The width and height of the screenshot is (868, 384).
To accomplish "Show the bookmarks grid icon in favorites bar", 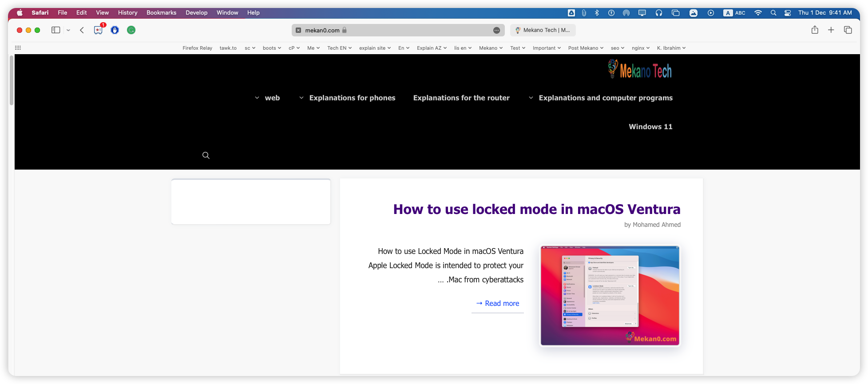I will [18, 48].
